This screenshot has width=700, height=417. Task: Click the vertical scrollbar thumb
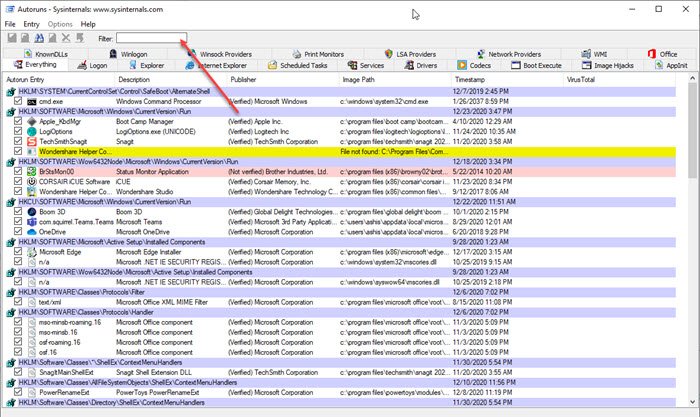(x=692, y=130)
